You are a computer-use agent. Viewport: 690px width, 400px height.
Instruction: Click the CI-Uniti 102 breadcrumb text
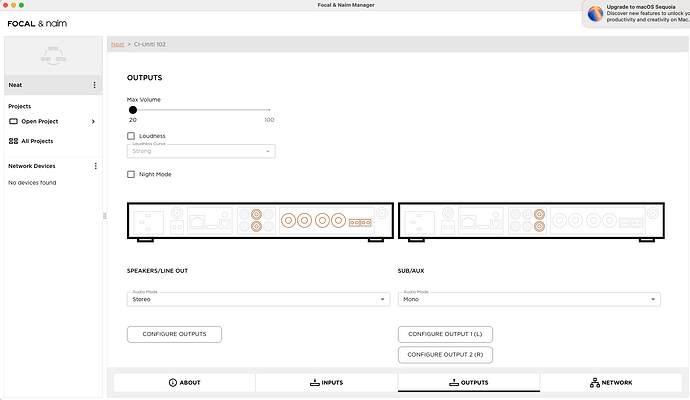click(x=150, y=44)
